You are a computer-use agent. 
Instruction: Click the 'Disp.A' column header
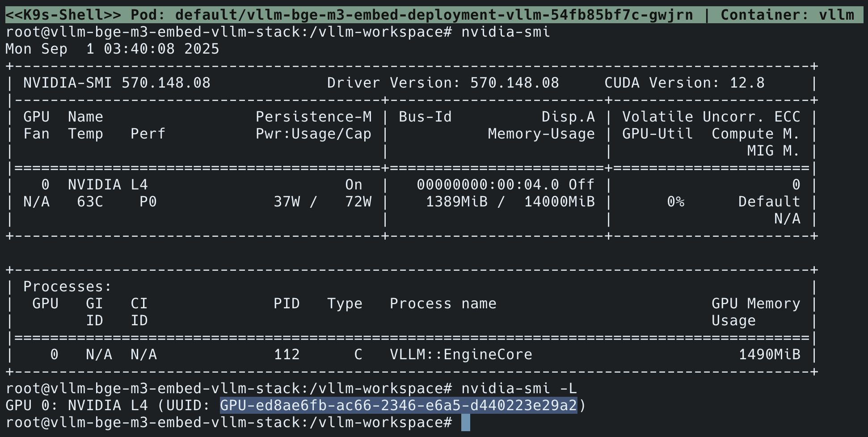[568, 117]
